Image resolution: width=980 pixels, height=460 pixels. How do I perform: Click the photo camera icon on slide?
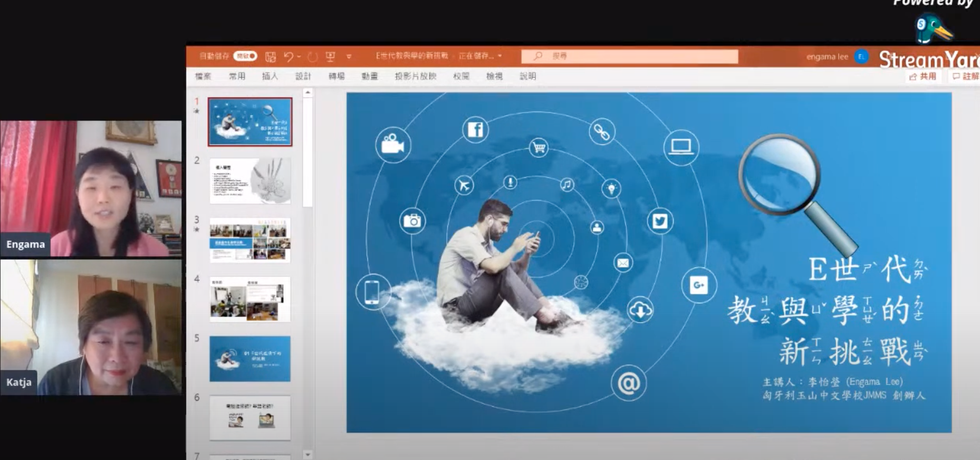tap(412, 221)
